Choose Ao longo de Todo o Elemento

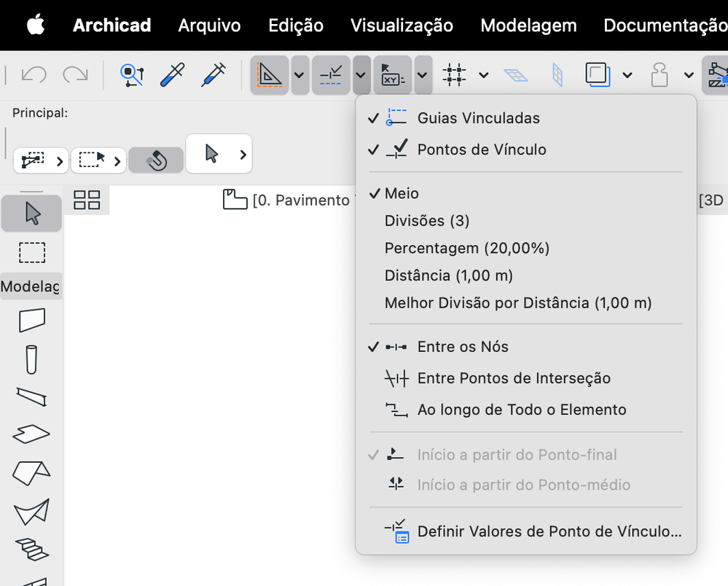pyautogui.click(x=525, y=410)
